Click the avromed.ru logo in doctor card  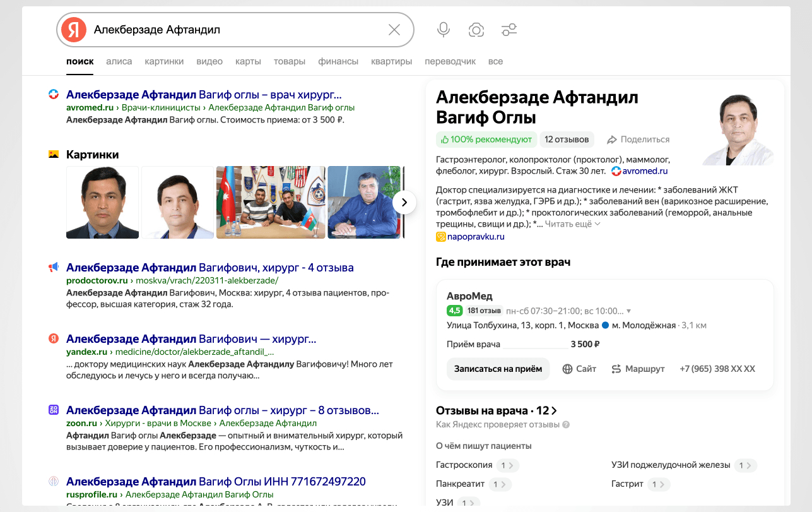[x=616, y=171]
